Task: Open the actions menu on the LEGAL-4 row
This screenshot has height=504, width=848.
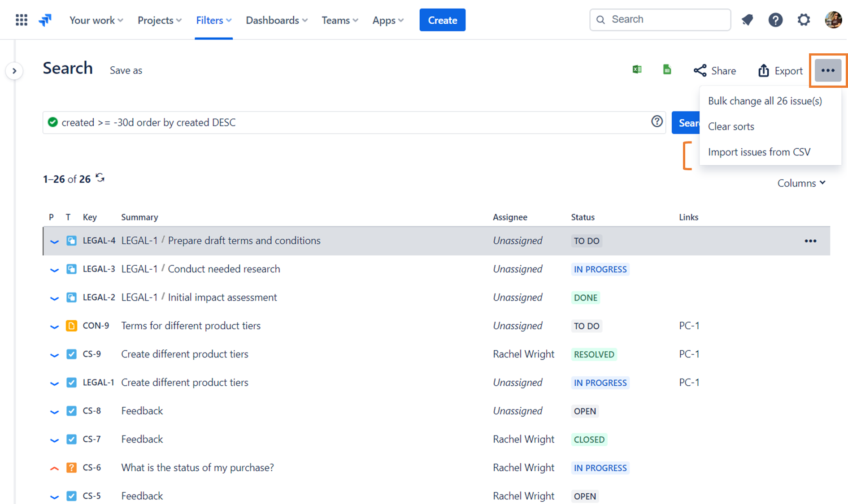Action: click(x=810, y=241)
